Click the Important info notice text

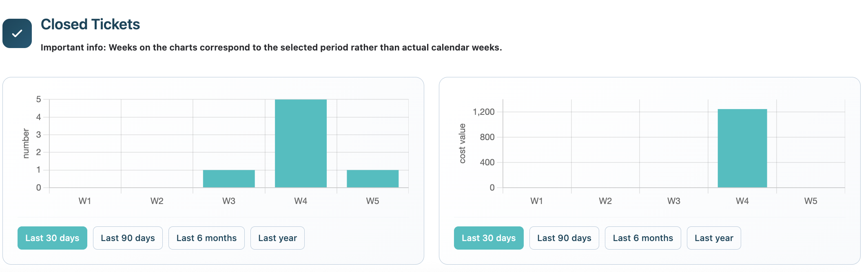pos(271,47)
